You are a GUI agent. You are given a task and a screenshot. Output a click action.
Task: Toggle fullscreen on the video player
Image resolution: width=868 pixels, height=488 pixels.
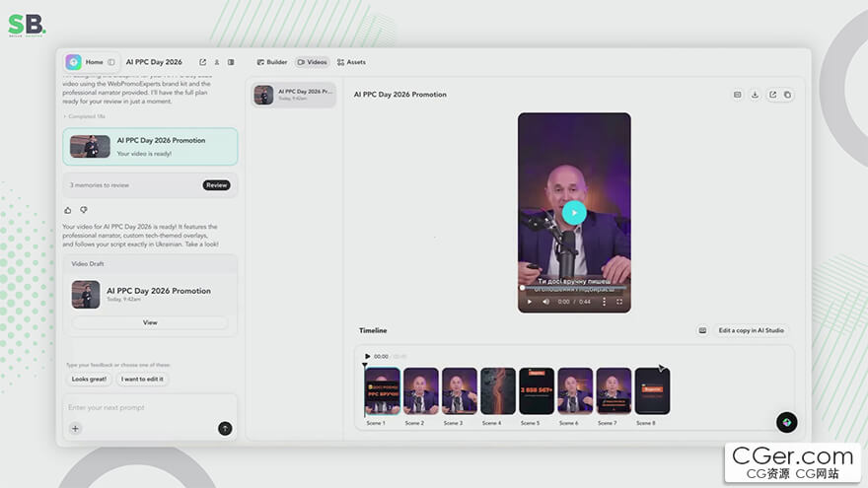click(x=619, y=302)
